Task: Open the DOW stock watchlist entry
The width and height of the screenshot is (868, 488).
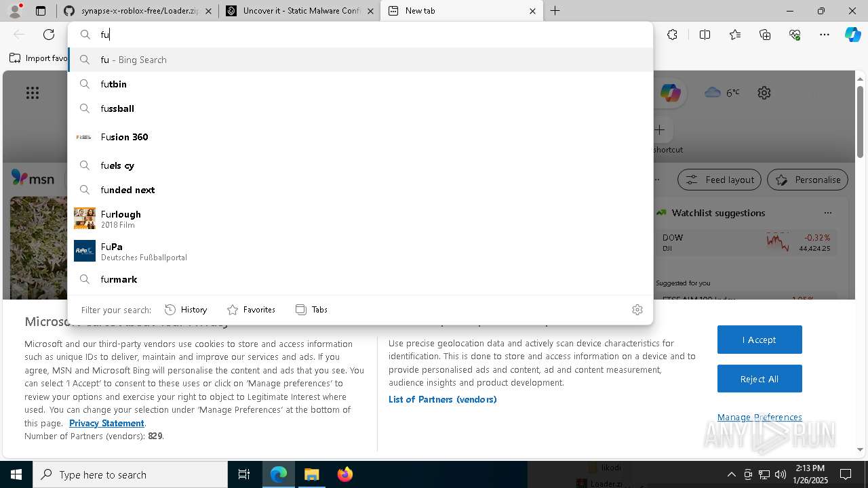Action: pos(746,243)
